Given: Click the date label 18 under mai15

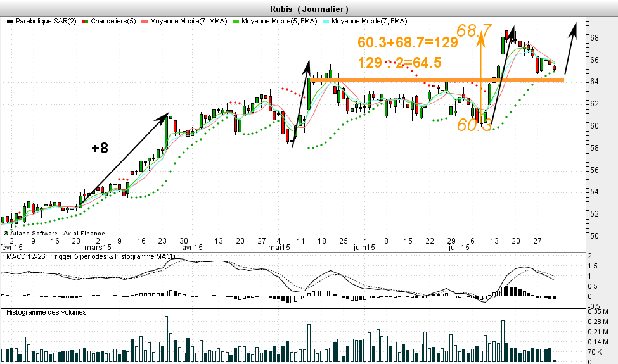Looking at the screenshot, I should pos(322,241).
